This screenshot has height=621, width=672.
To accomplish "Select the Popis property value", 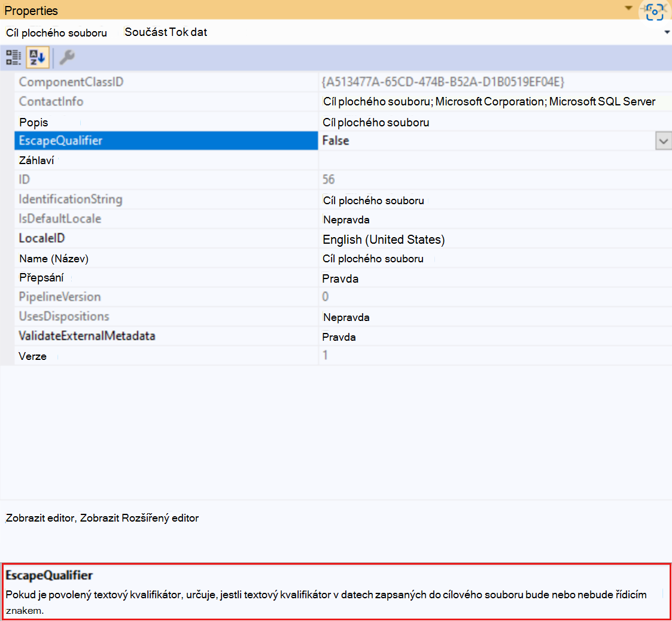I will [375, 123].
